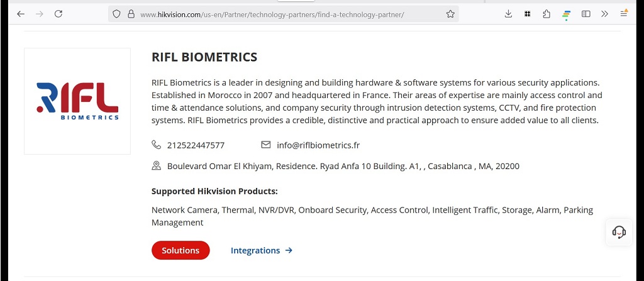644x281 pixels.
Task: Open the customer support headset widget
Action: tap(619, 232)
